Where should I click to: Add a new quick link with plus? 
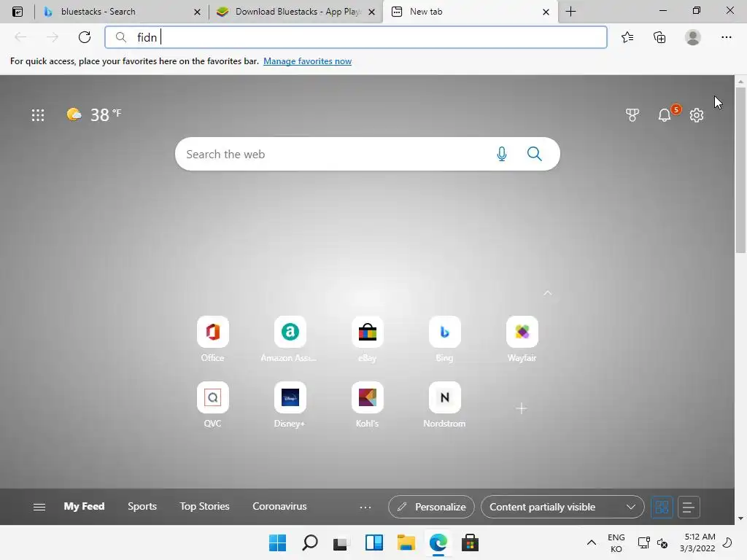522,408
